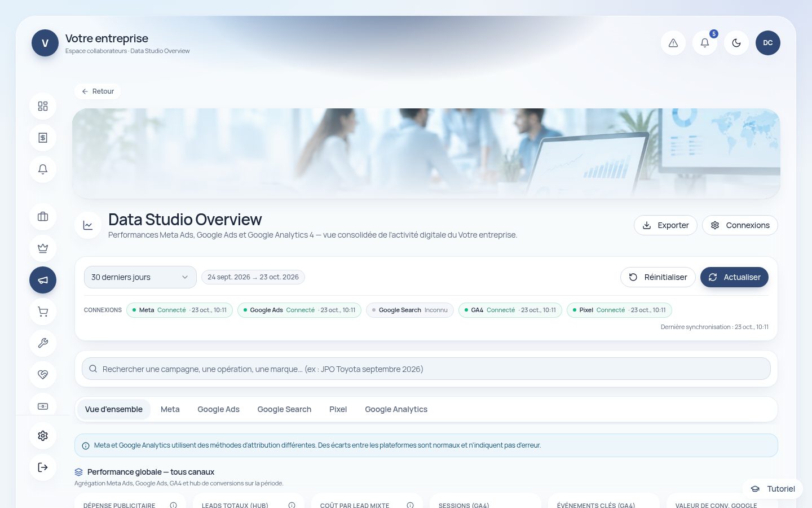Click the date range '24 sept. 2026 → 23 oct. 2026'
The width and height of the screenshot is (812, 508).
253,277
